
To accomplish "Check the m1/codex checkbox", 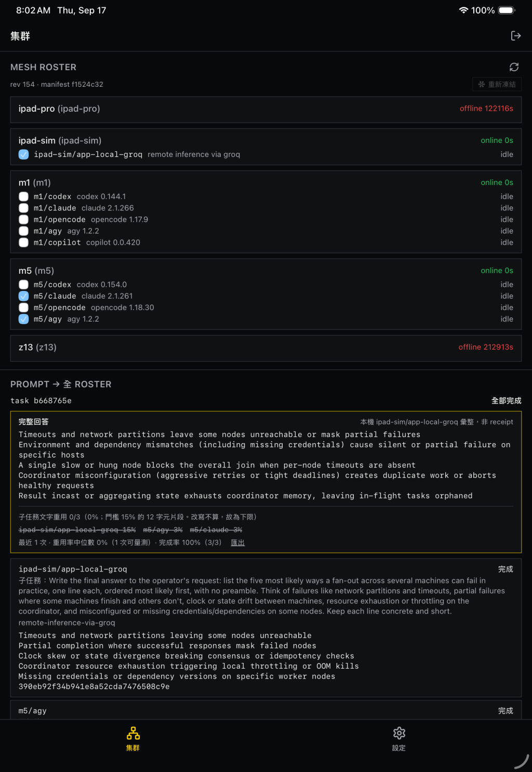I will coord(23,196).
